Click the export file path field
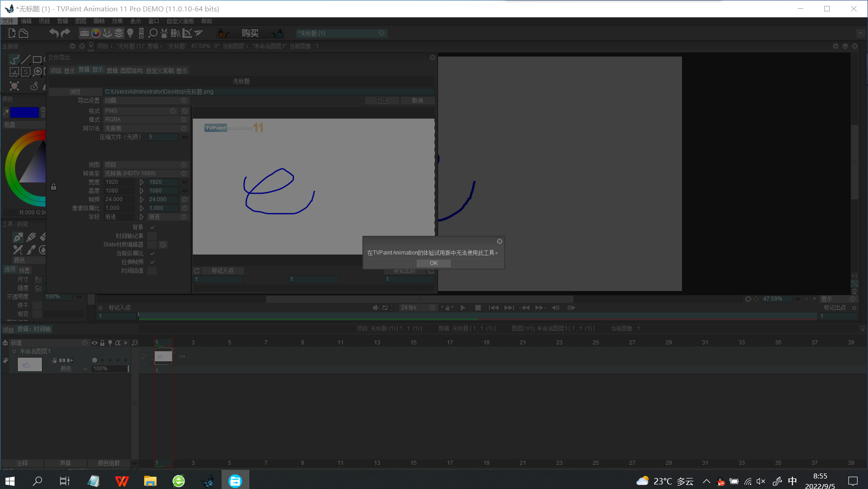The height and width of the screenshot is (489, 868). point(268,92)
